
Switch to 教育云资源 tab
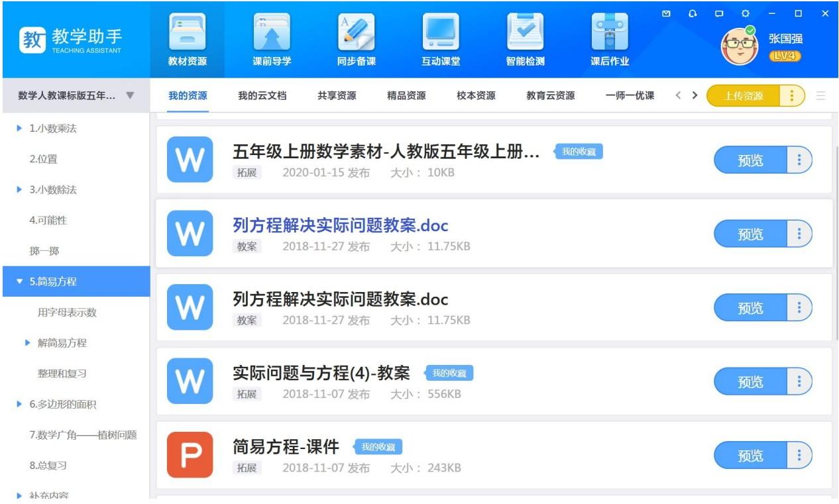coord(551,96)
